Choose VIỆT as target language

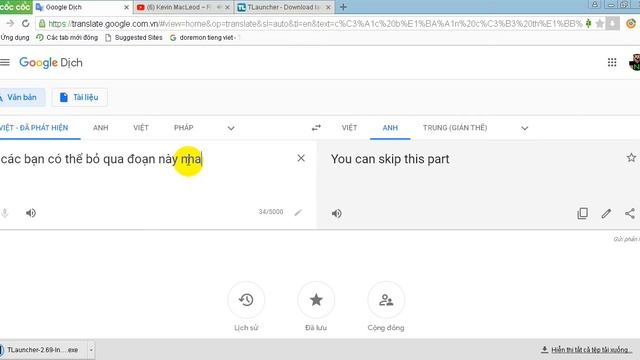(x=349, y=128)
